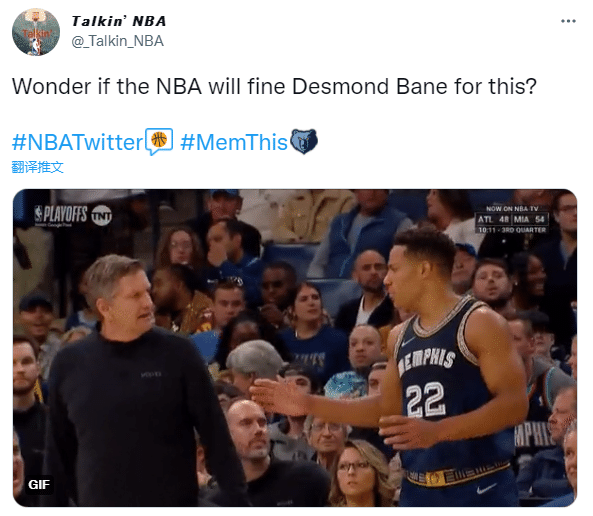The height and width of the screenshot is (516, 593).
Task: Click the Memphis wordmark on the jersey
Action: [x=426, y=361]
